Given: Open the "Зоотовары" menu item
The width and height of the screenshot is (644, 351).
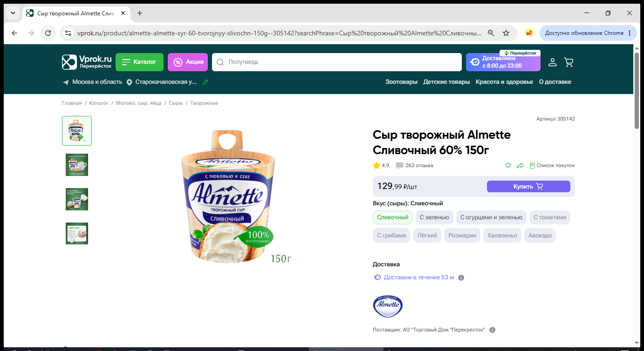Looking at the screenshot, I should click(x=401, y=82).
